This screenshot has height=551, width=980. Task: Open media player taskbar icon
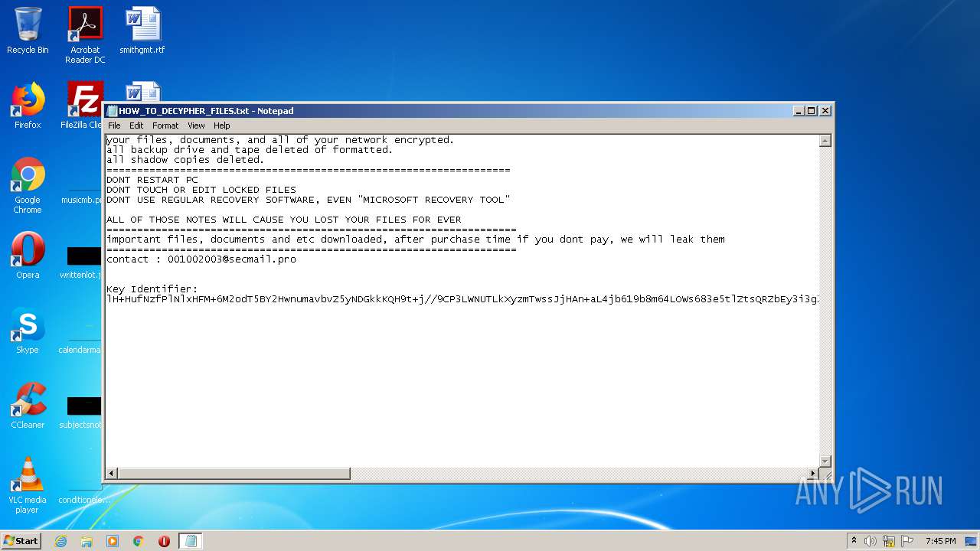coord(113,541)
